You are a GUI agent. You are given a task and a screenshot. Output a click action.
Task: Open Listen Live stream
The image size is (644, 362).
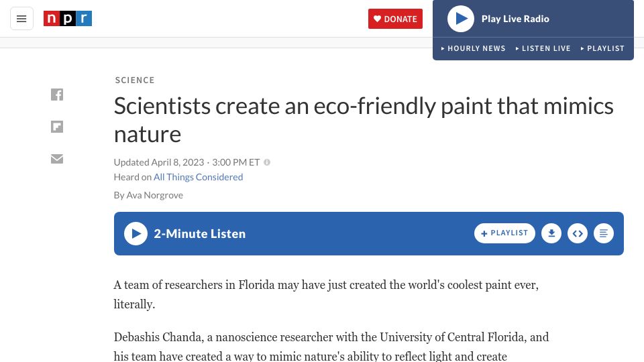(x=543, y=48)
